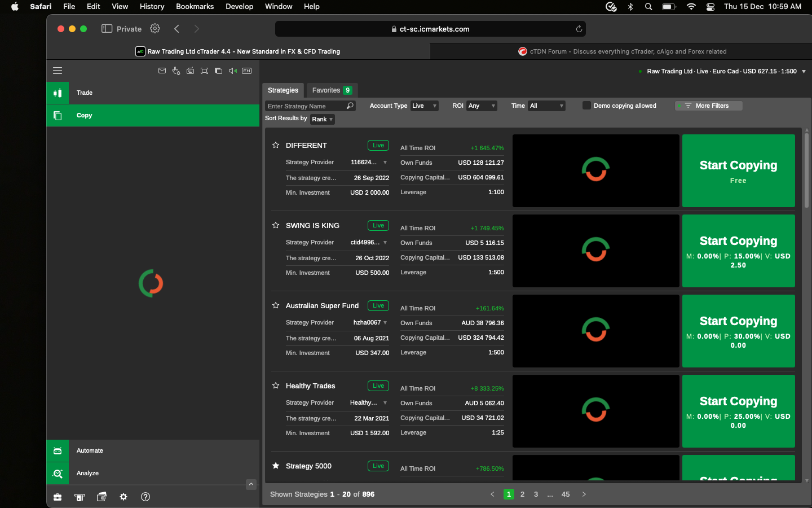Screen dimensions: 812x508
Task: Click the filter icon on More Filters
Action: (x=688, y=106)
